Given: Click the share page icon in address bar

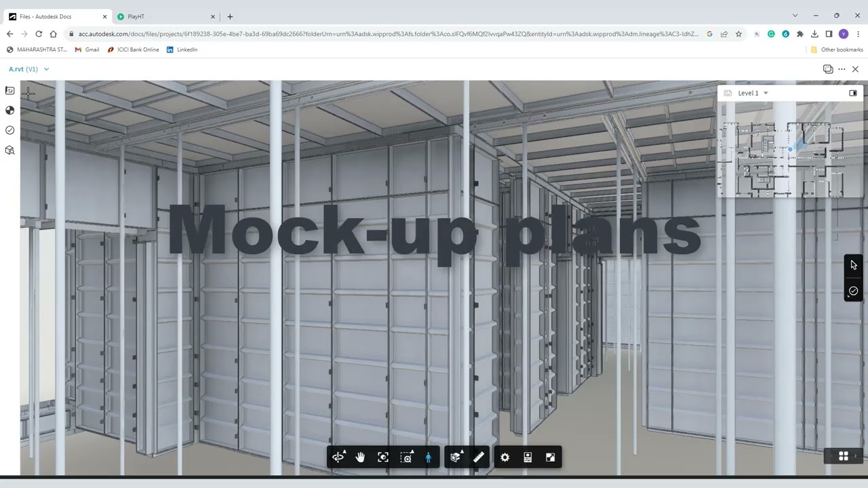Looking at the screenshot, I should click(724, 34).
